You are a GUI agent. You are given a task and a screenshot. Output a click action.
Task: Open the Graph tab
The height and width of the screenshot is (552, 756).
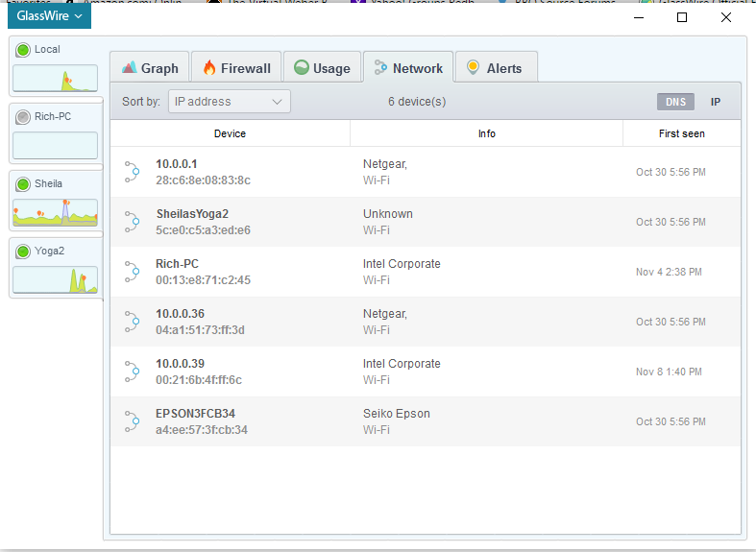pos(150,68)
